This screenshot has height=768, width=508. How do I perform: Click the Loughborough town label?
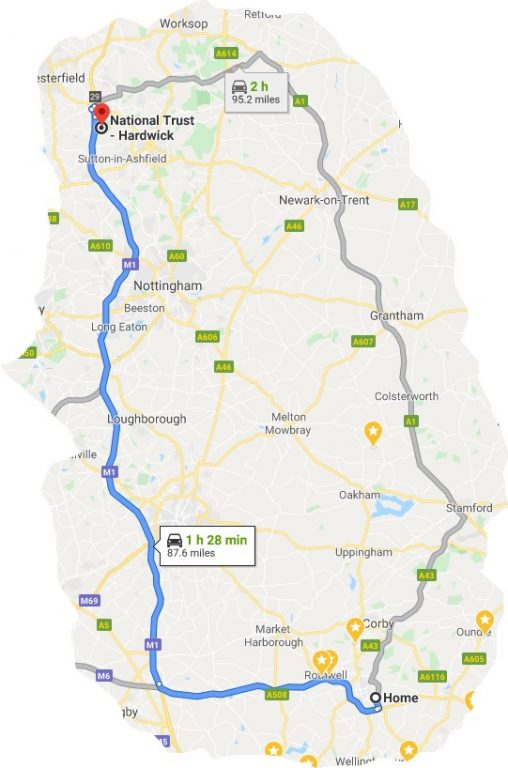[146, 419]
